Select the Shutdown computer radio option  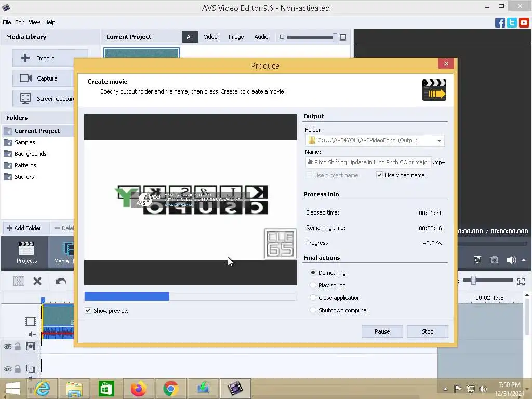[x=313, y=310]
